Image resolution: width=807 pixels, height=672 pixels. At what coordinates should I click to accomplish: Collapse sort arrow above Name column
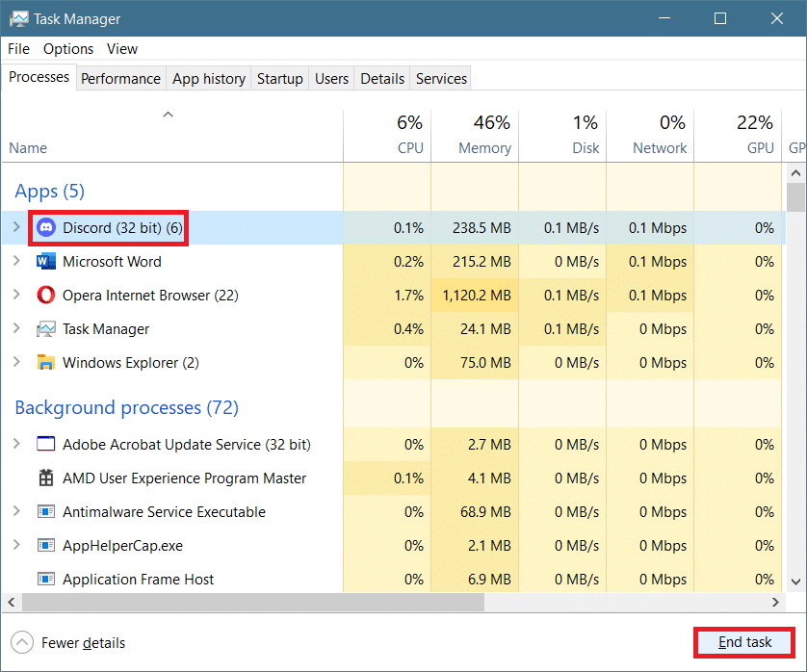pos(168,115)
